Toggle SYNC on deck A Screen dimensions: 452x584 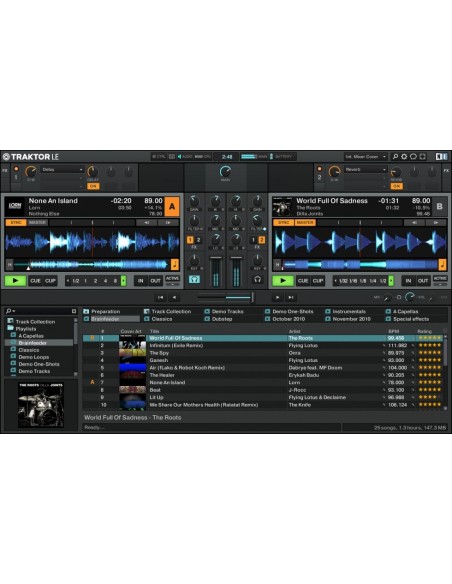[16, 223]
